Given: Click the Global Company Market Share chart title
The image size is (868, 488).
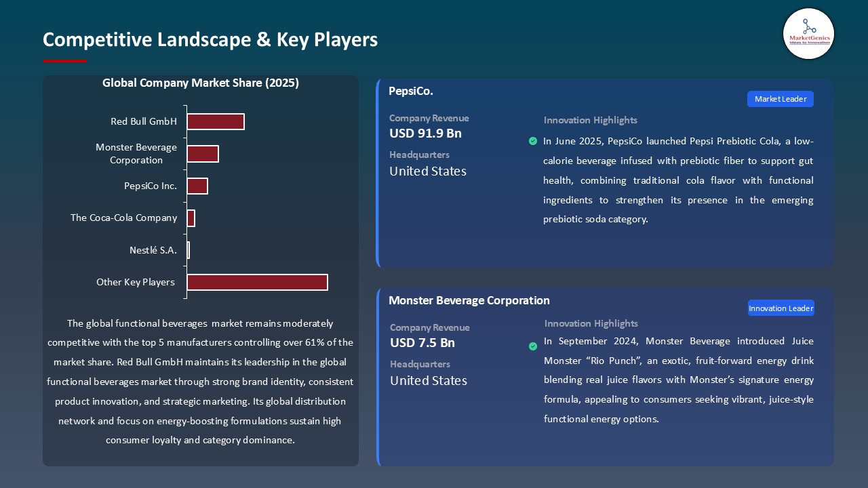Looking at the screenshot, I should 201,83.
